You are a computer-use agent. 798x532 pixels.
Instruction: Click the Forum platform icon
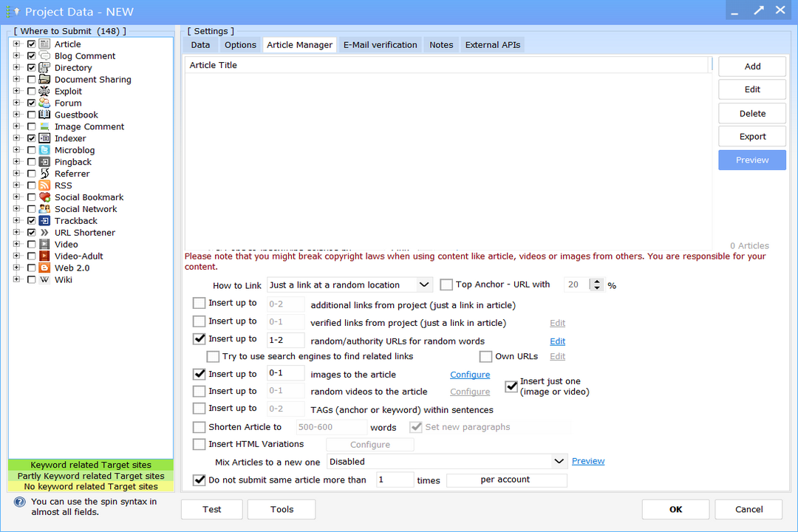pyautogui.click(x=44, y=103)
